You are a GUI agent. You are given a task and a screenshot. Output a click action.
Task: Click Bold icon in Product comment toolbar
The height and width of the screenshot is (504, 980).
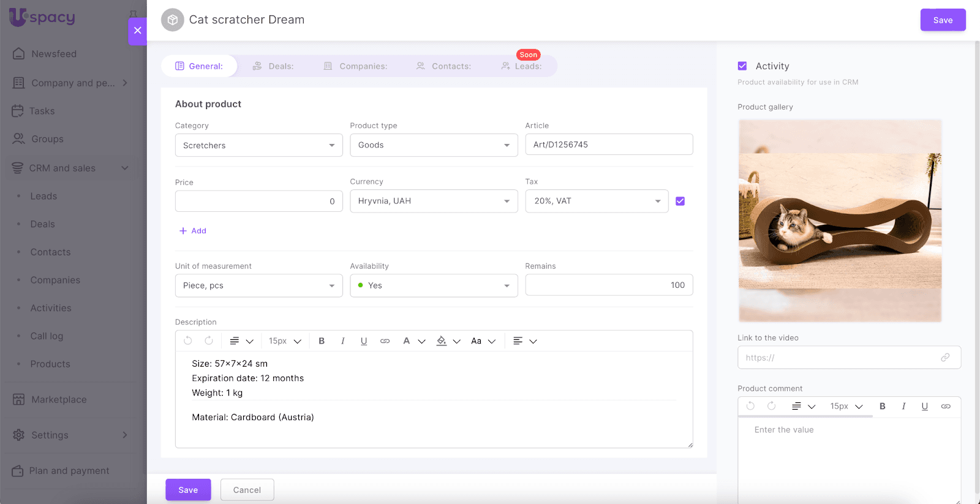pyautogui.click(x=883, y=406)
